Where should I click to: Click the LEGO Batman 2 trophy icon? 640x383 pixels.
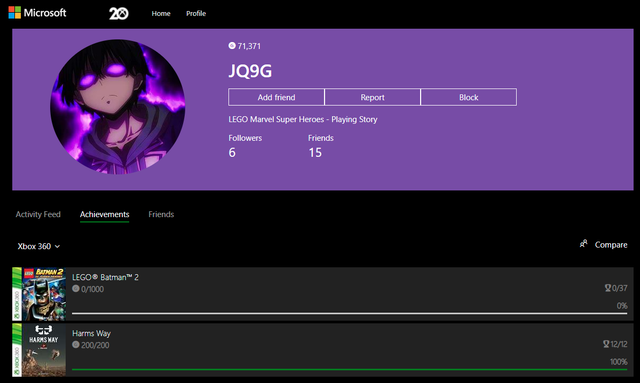[x=608, y=288]
